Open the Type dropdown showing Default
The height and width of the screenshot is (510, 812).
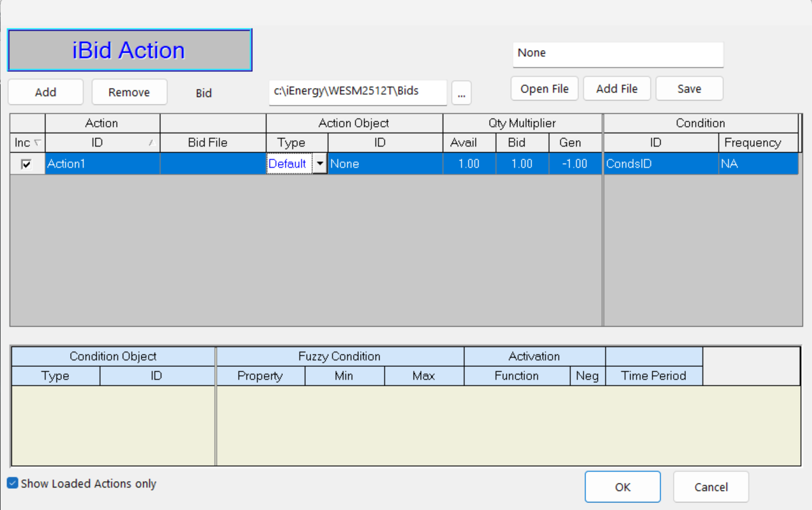point(320,164)
